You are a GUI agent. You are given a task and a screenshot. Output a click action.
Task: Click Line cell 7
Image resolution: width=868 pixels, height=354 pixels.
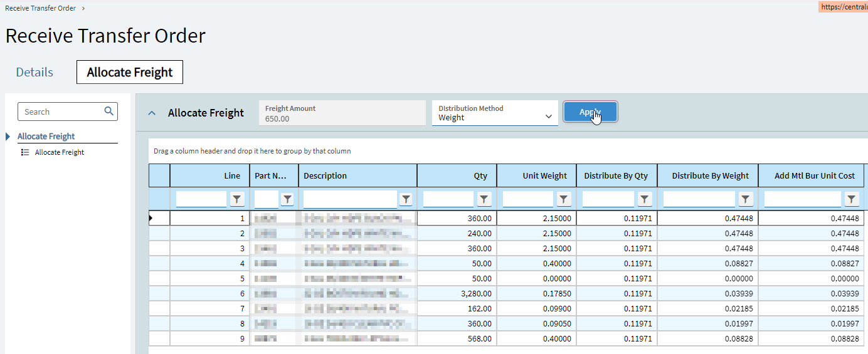point(209,308)
